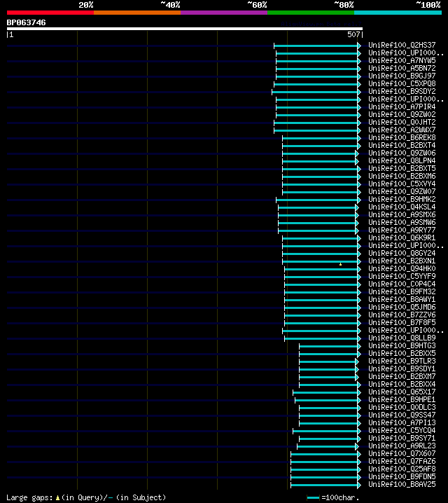Screen dimensions: 448x503
Task: Open hit UniRef100_A7NYW5
Action: click(402, 61)
